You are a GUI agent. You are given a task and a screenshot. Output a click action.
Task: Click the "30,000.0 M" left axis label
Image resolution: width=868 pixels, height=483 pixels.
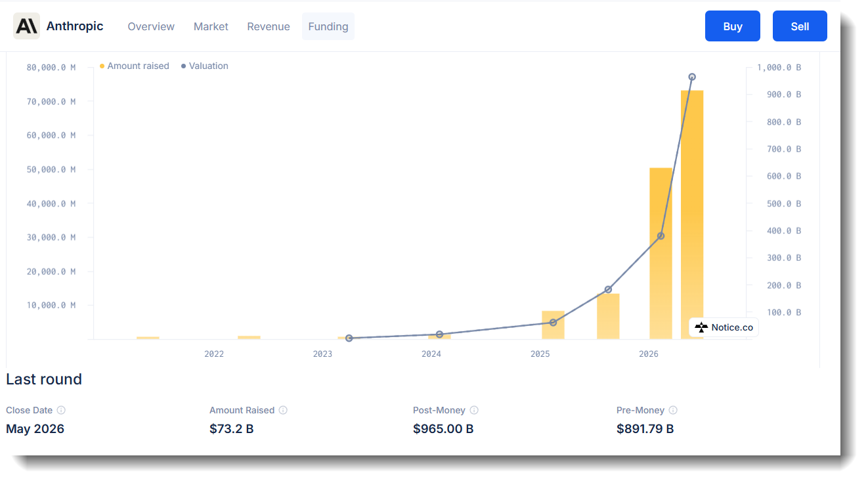point(51,237)
